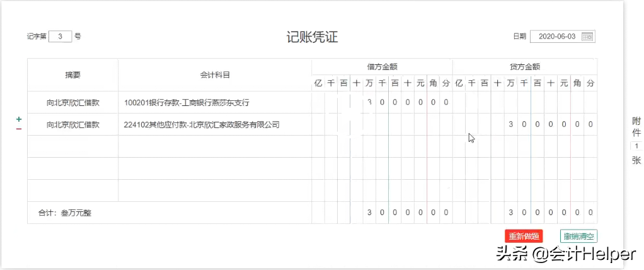Open the date picker calendar icon
Screen dimensions: 644x270
(587, 37)
